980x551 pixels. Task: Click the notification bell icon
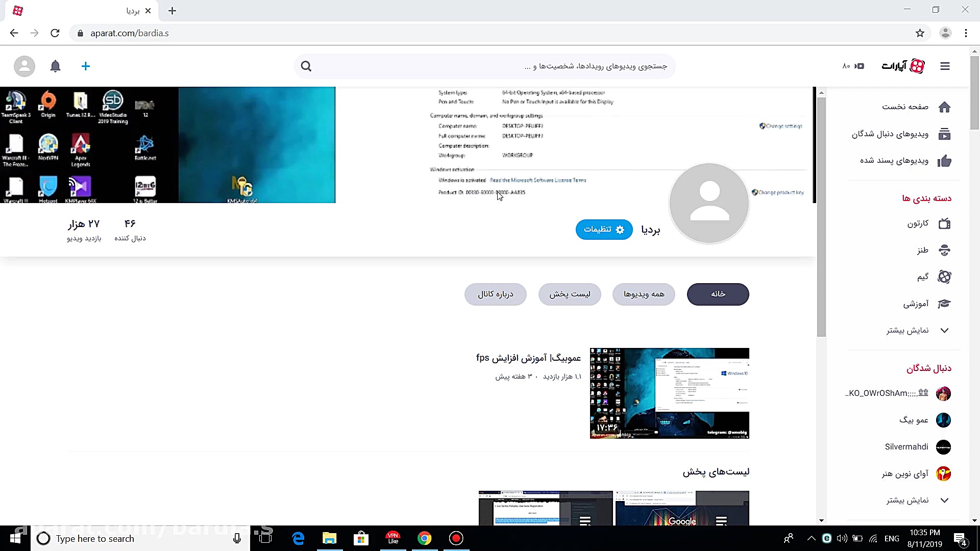(x=55, y=66)
